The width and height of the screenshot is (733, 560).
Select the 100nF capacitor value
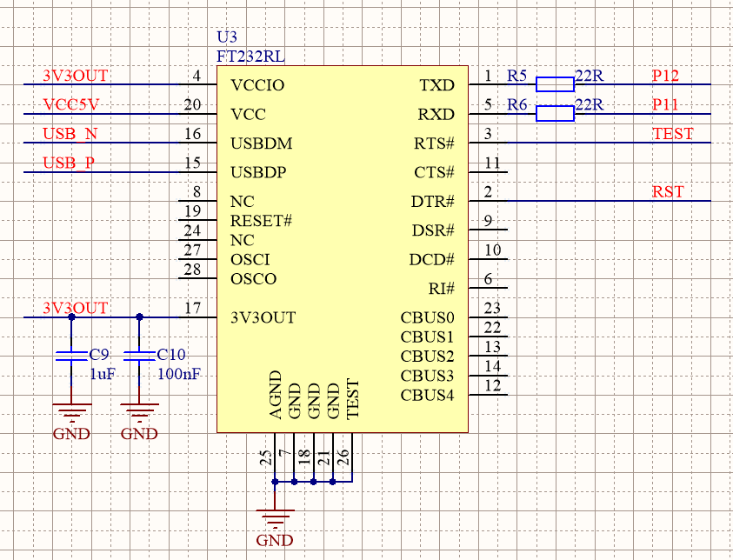(x=179, y=374)
